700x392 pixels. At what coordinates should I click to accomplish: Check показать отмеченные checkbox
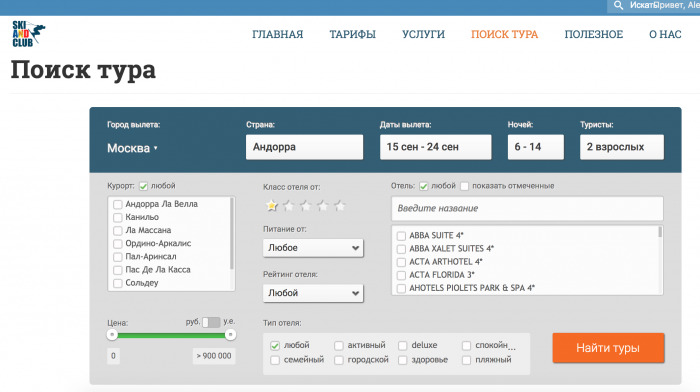pyautogui.click(x=465, y=186)
